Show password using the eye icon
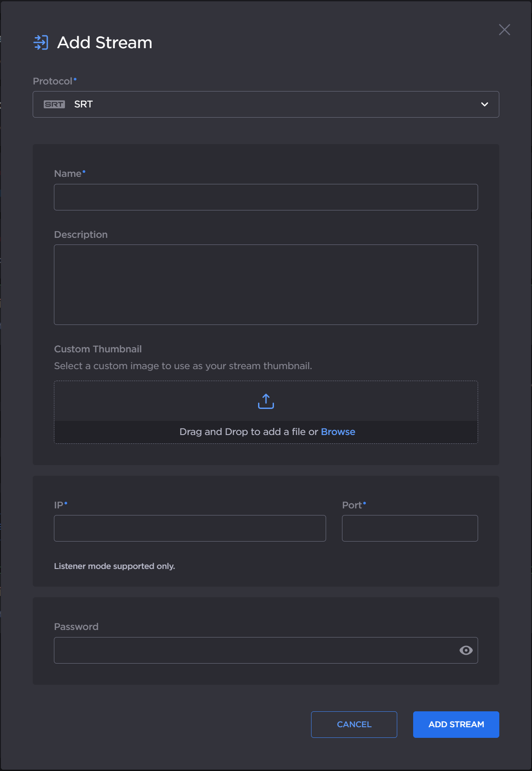Screen dimensions: 532x771 click(466, 650)
